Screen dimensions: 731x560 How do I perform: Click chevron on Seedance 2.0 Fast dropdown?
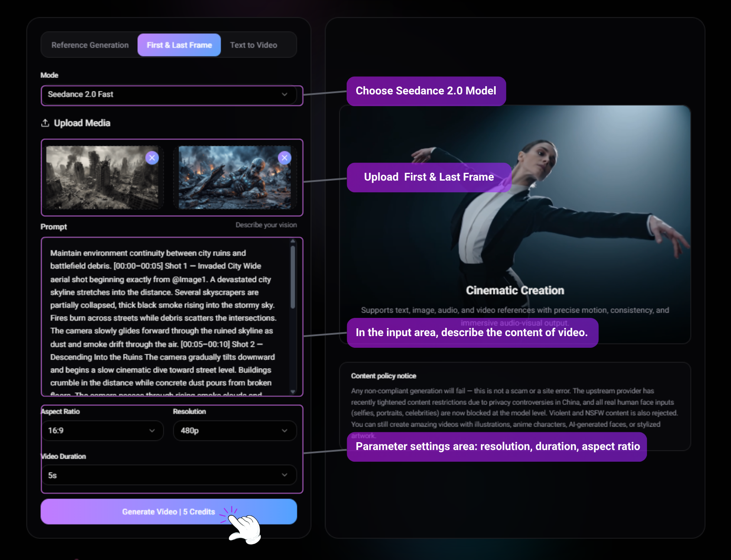click(x=284, y=94)
